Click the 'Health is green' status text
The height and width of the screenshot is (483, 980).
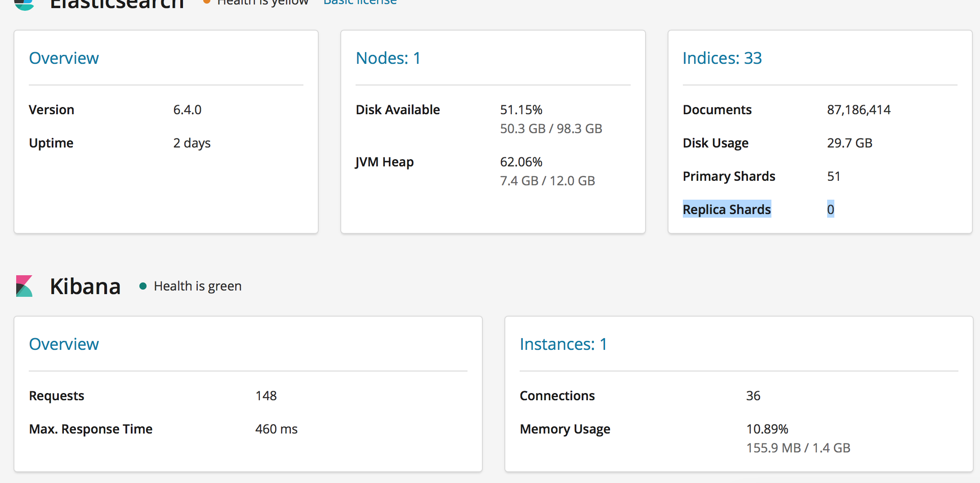point(197,286)
